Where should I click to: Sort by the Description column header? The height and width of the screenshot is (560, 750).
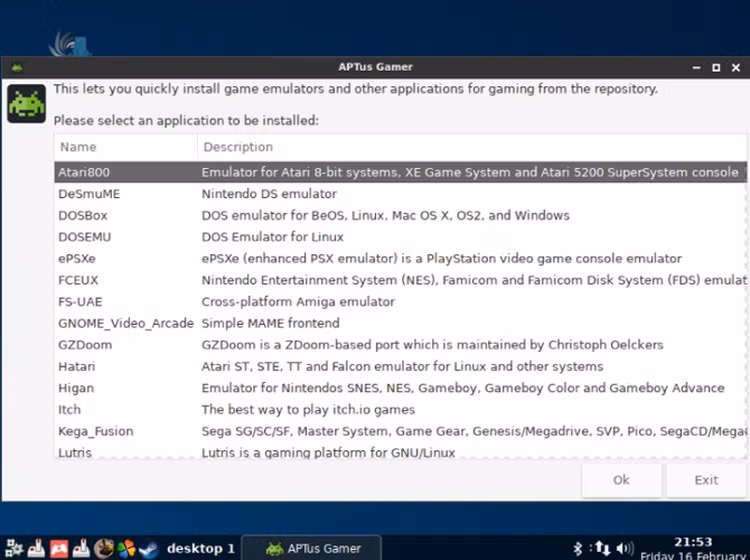(x=472, y=147)
